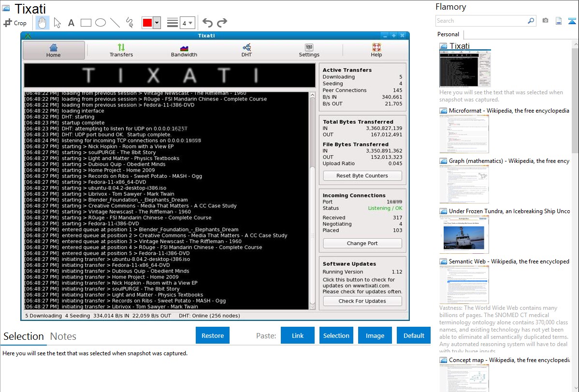The height and width of the screenshot is (392, 579).
Task: Click Concept map - Wikipedia title
Action: [509, 360]
